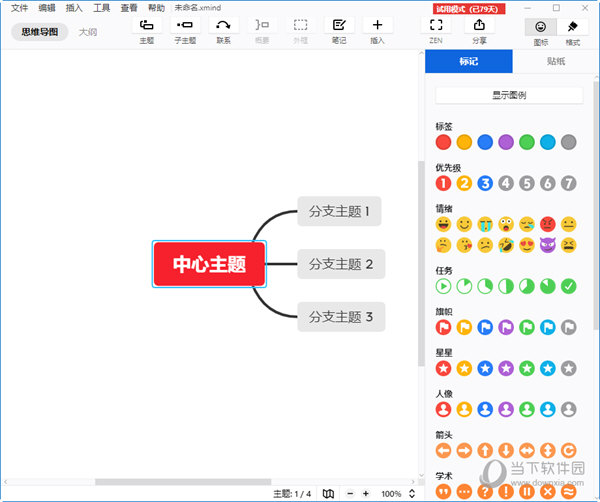
Task: Pick the red label marker
Action: tap(443, 142)
